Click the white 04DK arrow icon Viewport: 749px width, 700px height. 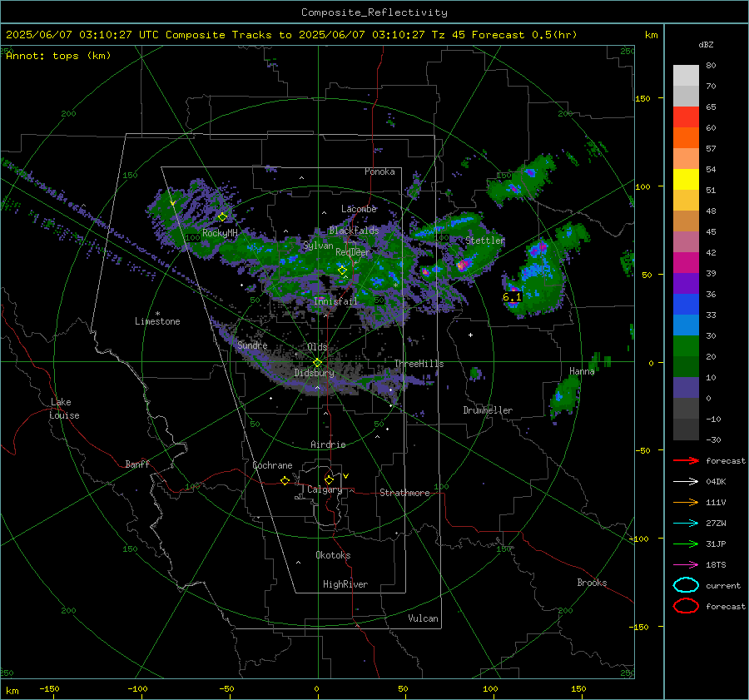coord(686,482)
